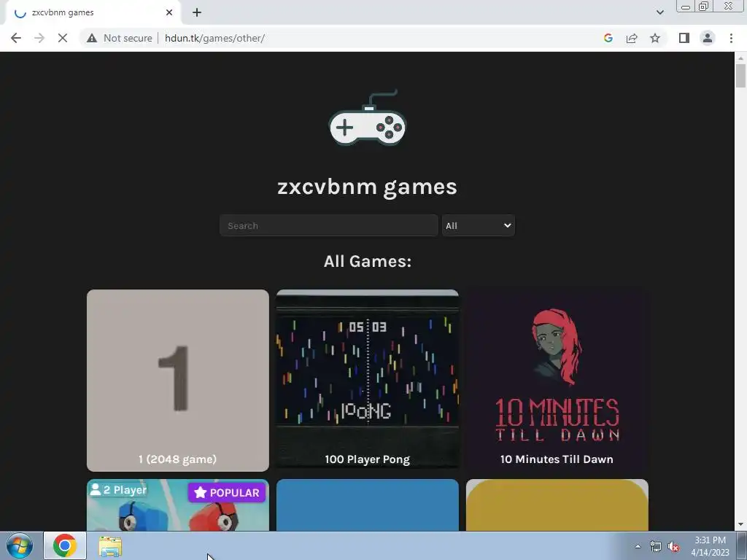Open the blue game card
This screenshot has height=560, width=747.
(x=368, y=505)
